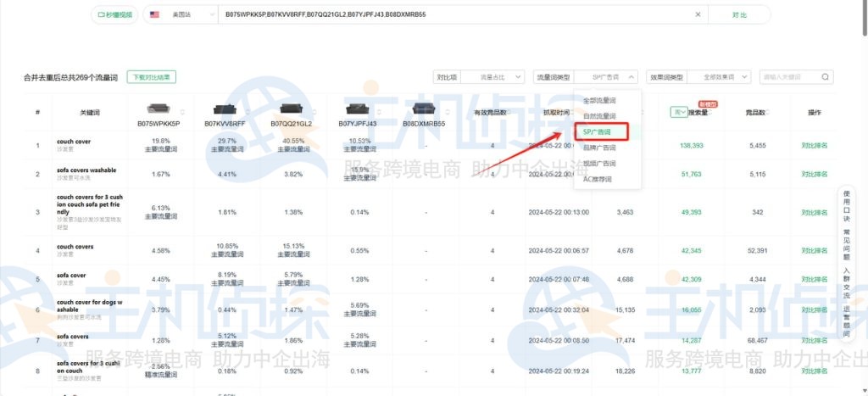The image size is (868, 396).
Task: Select AC推荐词 in the dropdown list
Action: click(599, 179)
